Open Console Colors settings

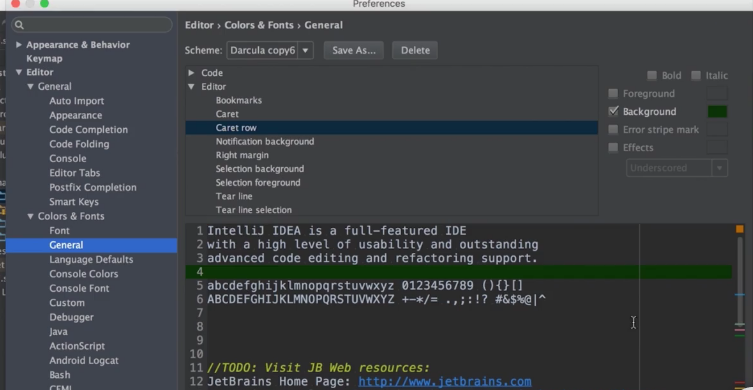tap(84, 274)
